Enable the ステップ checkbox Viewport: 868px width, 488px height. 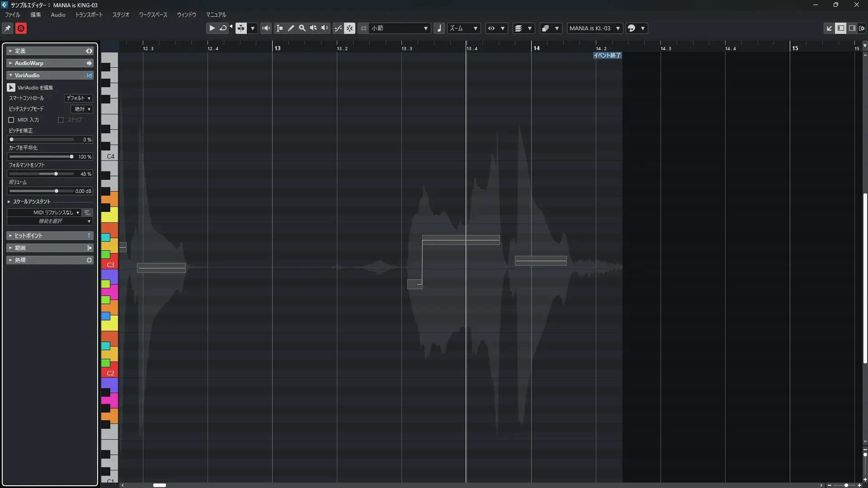pyautogui.click(x=61, y=120)
